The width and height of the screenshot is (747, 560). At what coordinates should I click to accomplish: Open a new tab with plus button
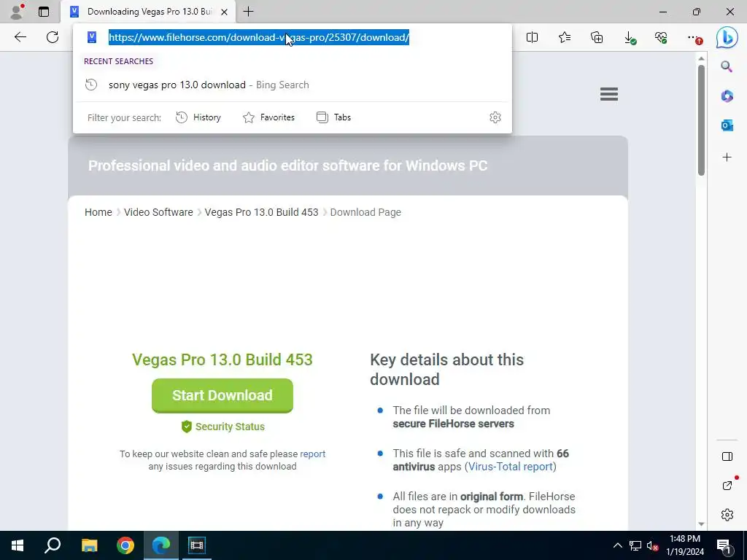pyautogui.click(x=248, y=12)
